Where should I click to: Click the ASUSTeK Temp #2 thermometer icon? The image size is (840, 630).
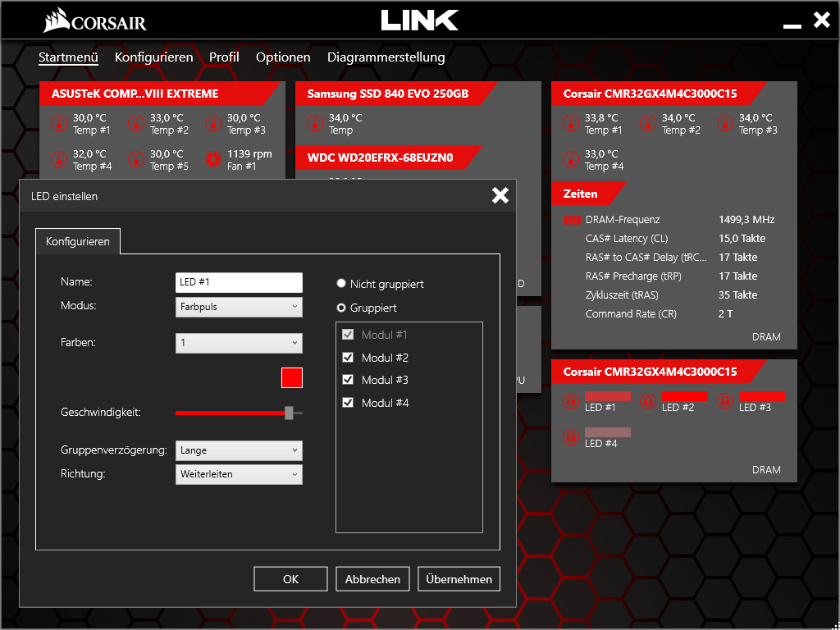pos(137,123)
